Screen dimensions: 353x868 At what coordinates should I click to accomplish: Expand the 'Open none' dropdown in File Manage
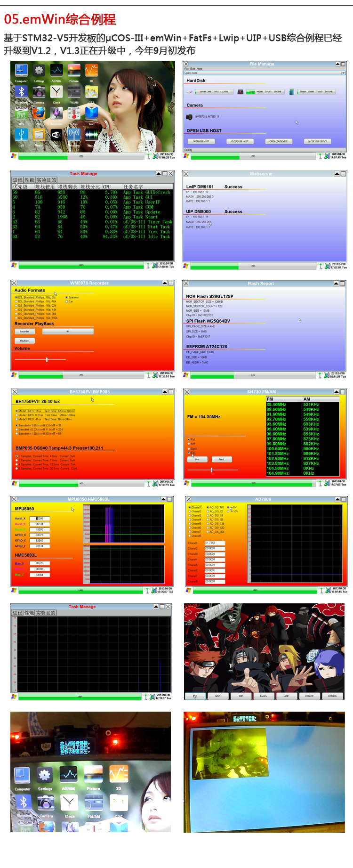tap(343, 73)
